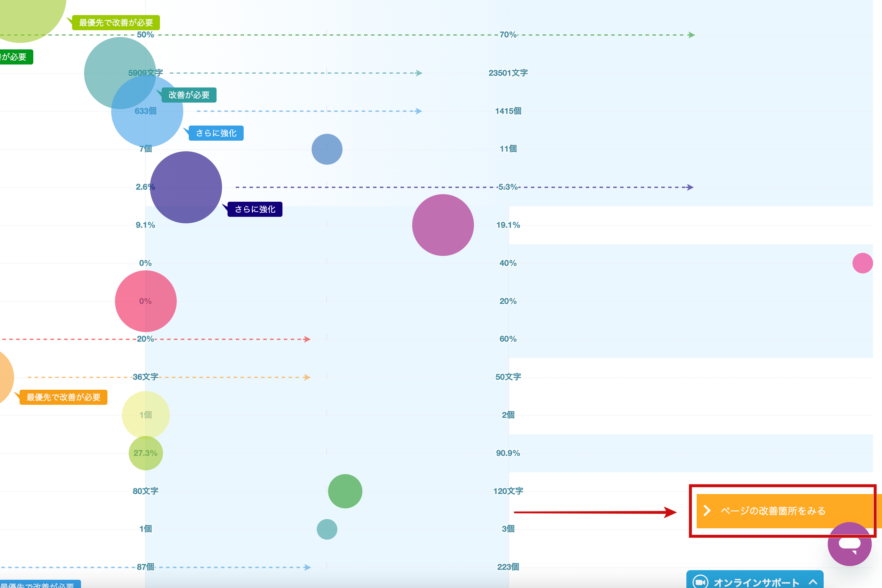This screenshot has width=882, height=588.
Task: Click the pink bubble at 0% row
Action: tap(146, 301)
